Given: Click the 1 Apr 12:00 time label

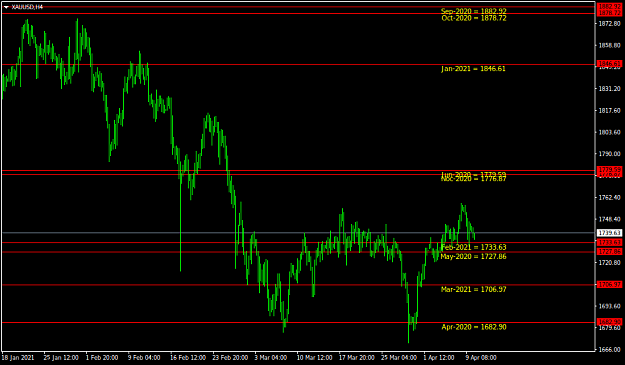Looking at the screenshot, I should pyautogui.click(x=439, y=357).
